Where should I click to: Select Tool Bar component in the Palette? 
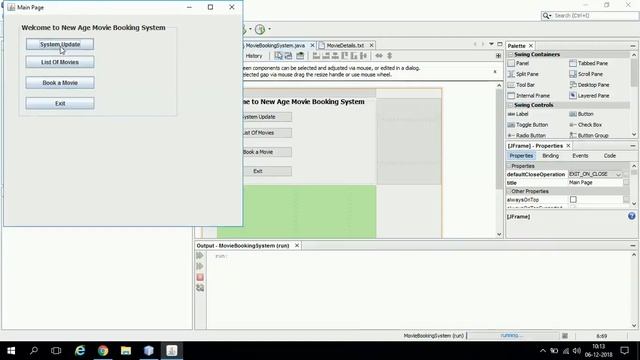point(521,85)
